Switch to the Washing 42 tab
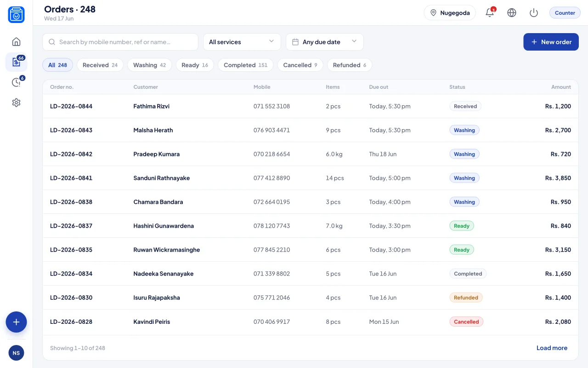This screenshot has height=368, width=588. pyautogui.click(x=149, y=65)
